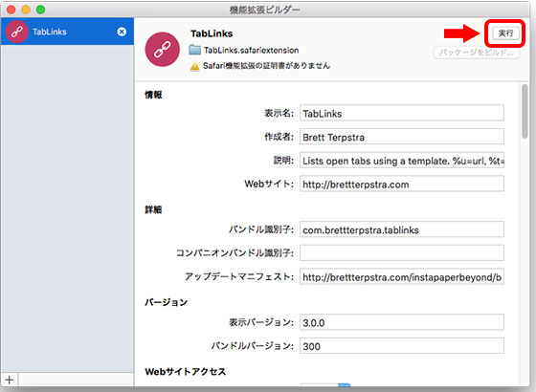Image resolution: width=536 pixels, height=392 pixels.
Task: Click the バージョン section heading
Action: pyautogui.click(x=167, y=302)
